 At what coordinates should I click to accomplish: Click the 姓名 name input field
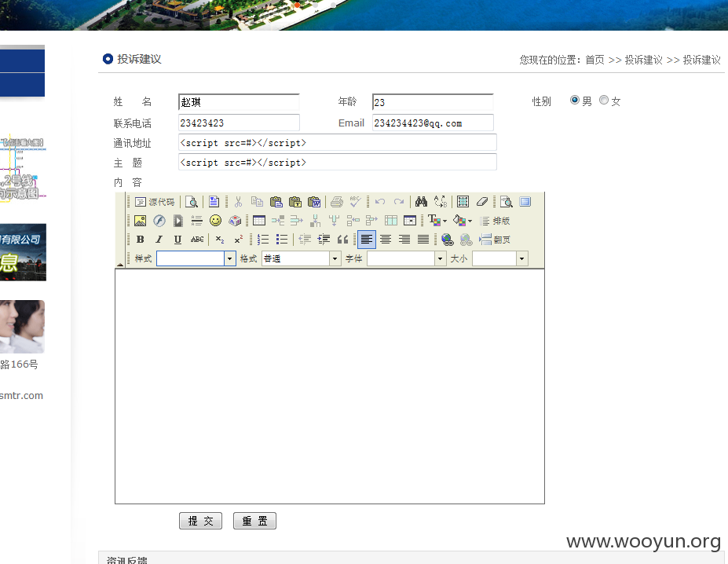click(239, 102)
